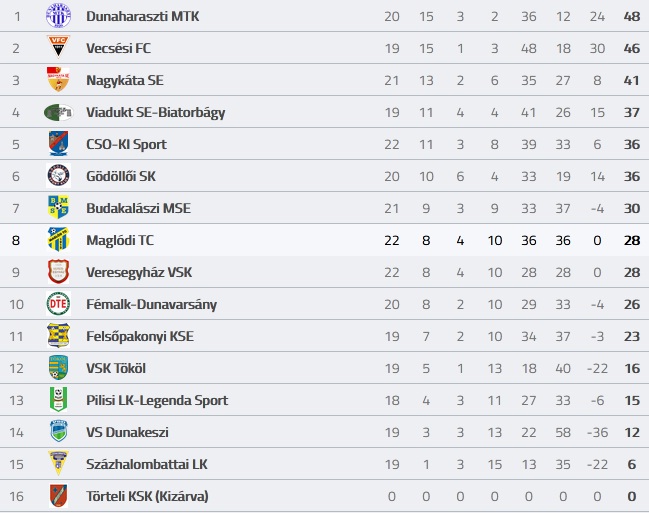Open the Gödöllői SK round emblem
Viewport: 649px width, 513px height.
(58, 176)
